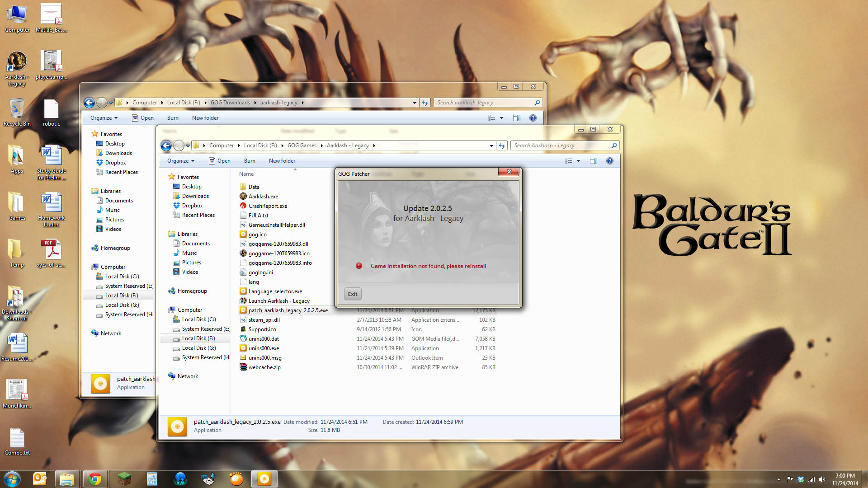Select EULA.txt file

coord(258,216)
